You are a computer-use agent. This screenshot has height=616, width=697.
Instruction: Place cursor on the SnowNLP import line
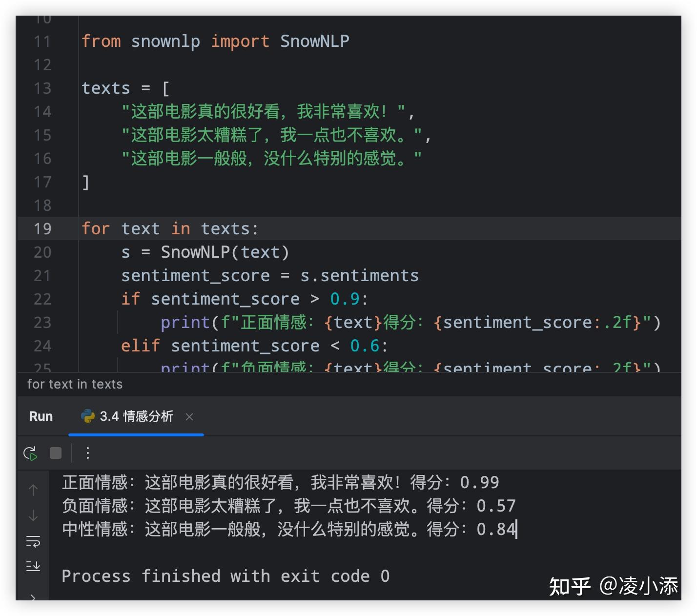(x=215, y=41)
